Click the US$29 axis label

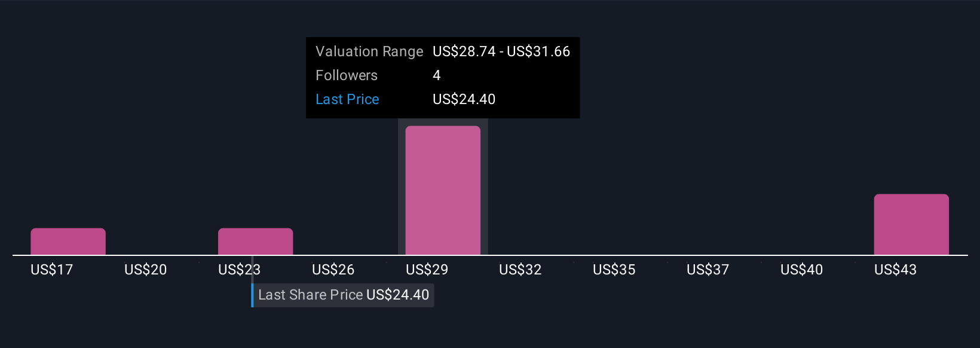pyautogui.click(x=427, y=270)
